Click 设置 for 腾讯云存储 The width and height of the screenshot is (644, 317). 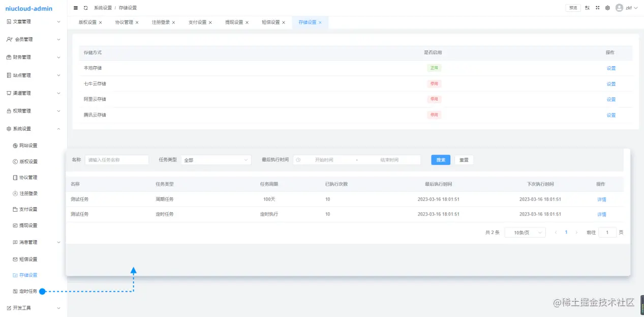coord(611,115)
